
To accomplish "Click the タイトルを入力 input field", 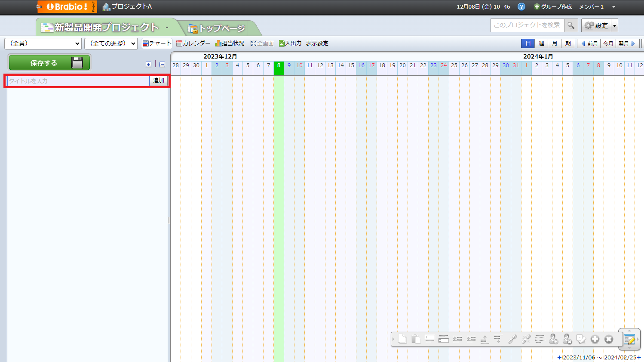I will (78, 81).
